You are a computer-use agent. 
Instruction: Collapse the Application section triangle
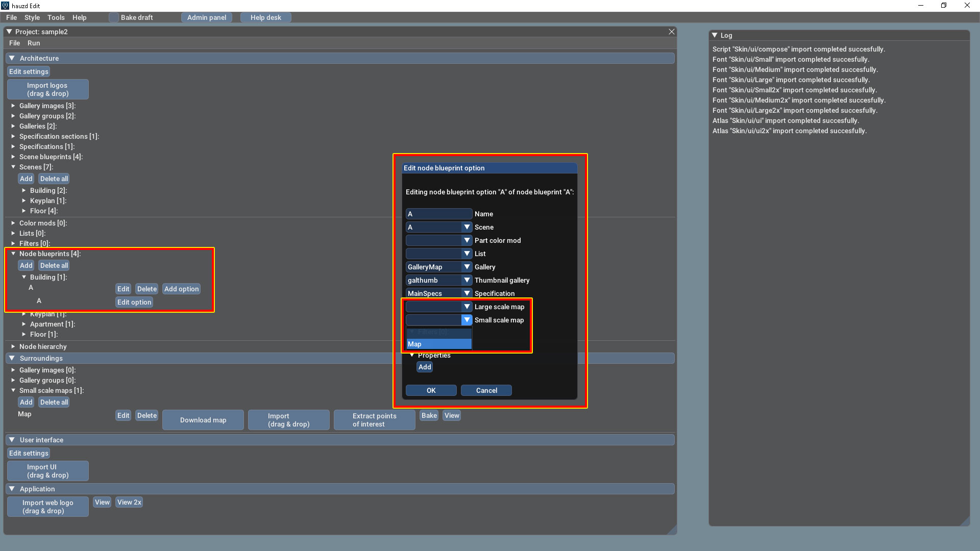[12, 489]
